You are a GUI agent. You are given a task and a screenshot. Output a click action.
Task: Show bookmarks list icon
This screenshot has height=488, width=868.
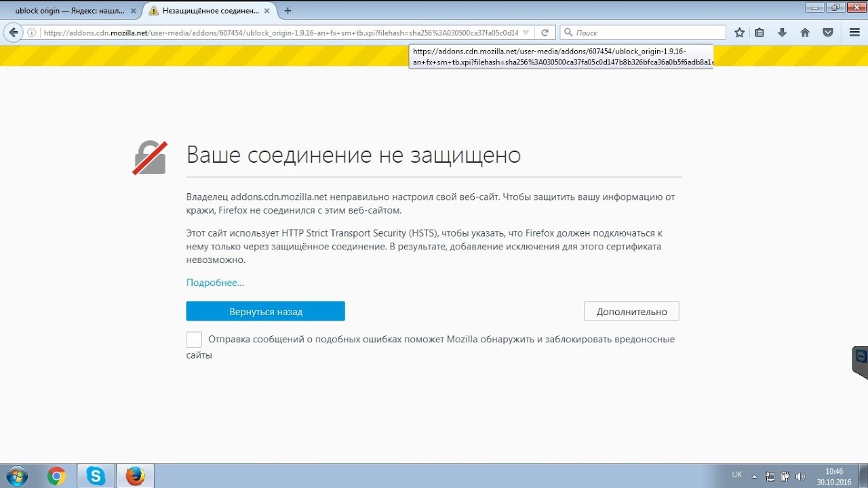759,33
